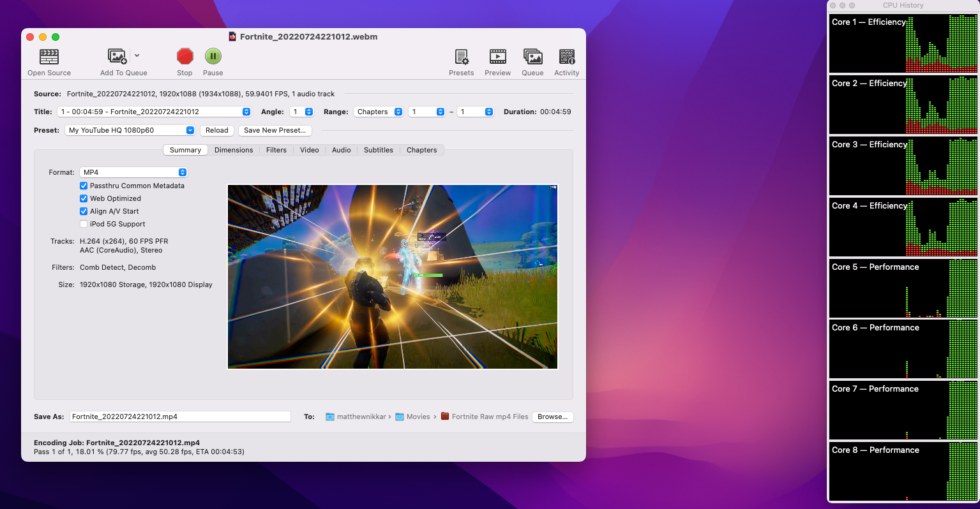Show the Queue window
This screenshot has height=509, width=980.
(x=533, y=57)
